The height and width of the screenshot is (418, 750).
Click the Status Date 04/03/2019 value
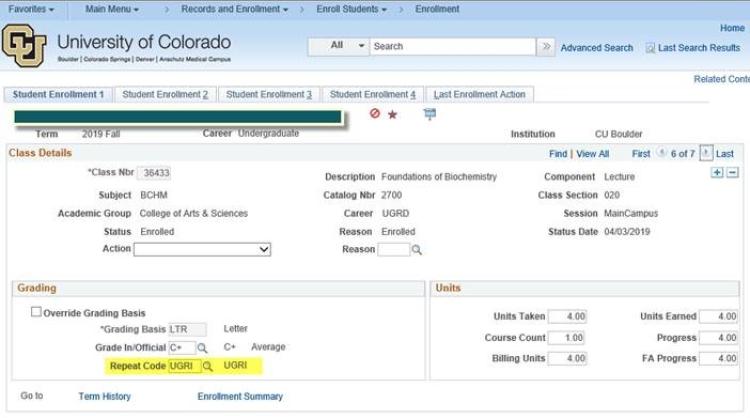[627, 232]
